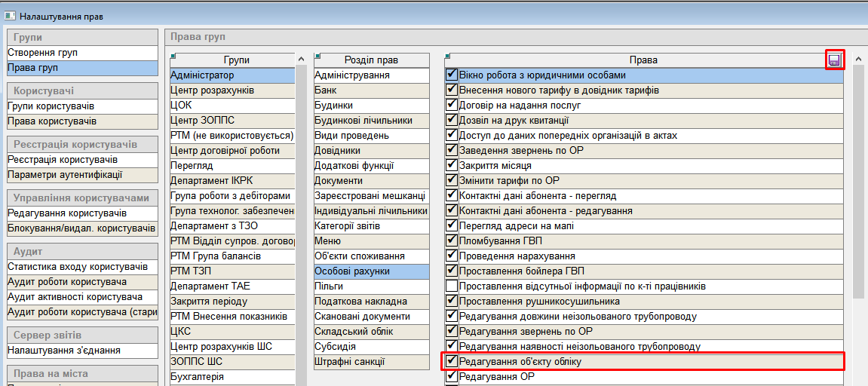The width and height of the screenshot is (868, 386).
Task: Click the save floppy disk icon
Action: point(834,60)
